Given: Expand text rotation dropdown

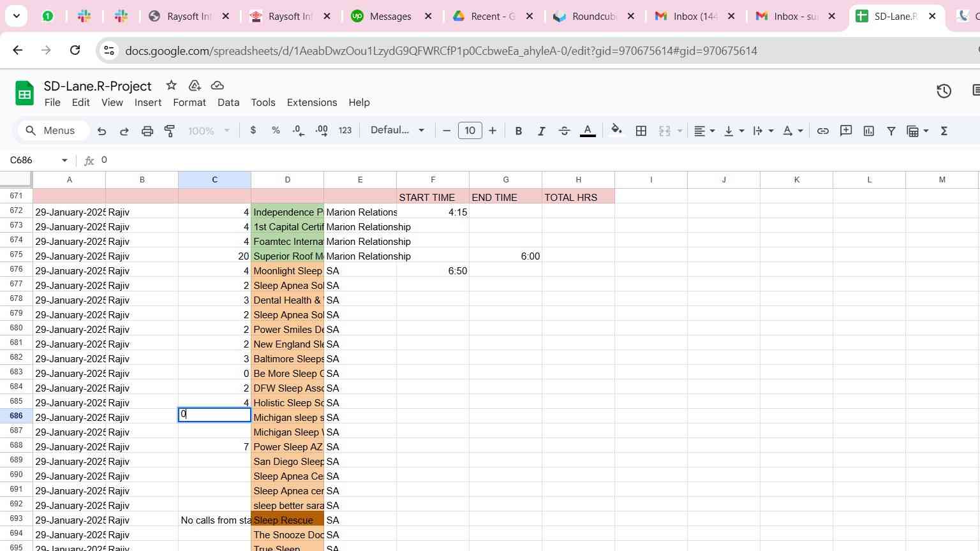Looking at the screenshot, I should (x=800, y=131).
